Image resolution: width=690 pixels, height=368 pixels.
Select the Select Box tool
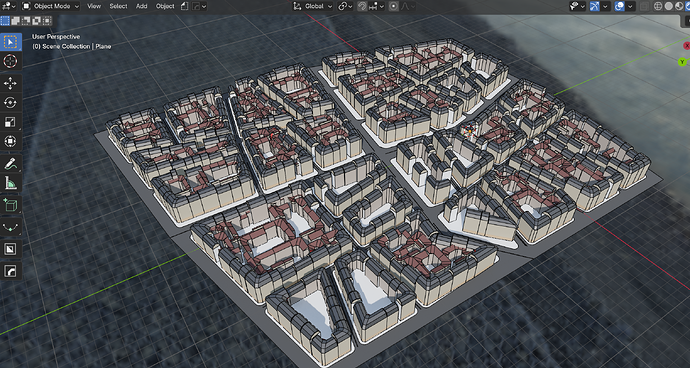(10, 42)
